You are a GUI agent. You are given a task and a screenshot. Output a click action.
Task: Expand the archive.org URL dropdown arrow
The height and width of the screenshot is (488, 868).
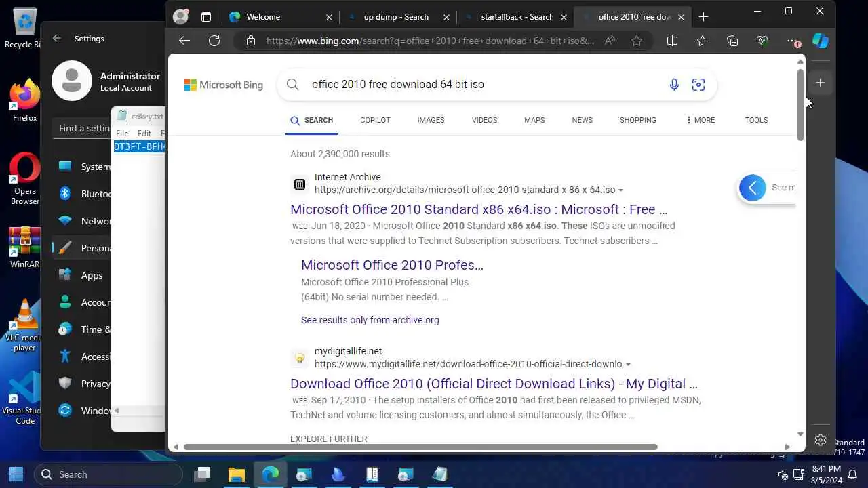[620, 190]
